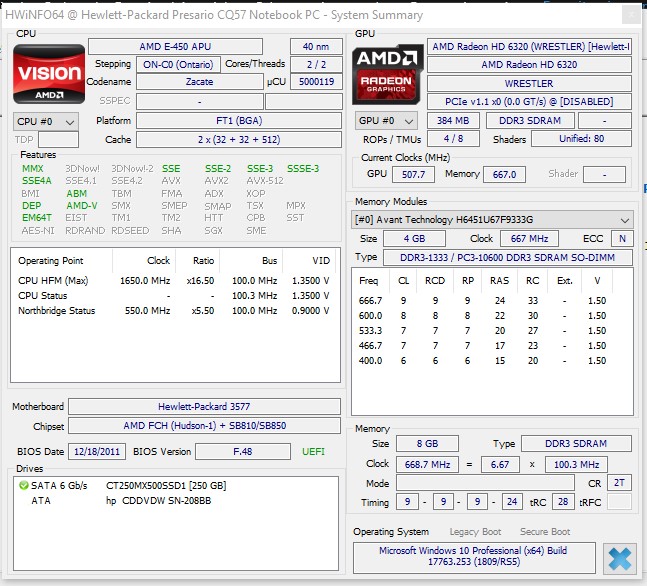Click the GPU clock 507.7 value

[x=413, y=174]
